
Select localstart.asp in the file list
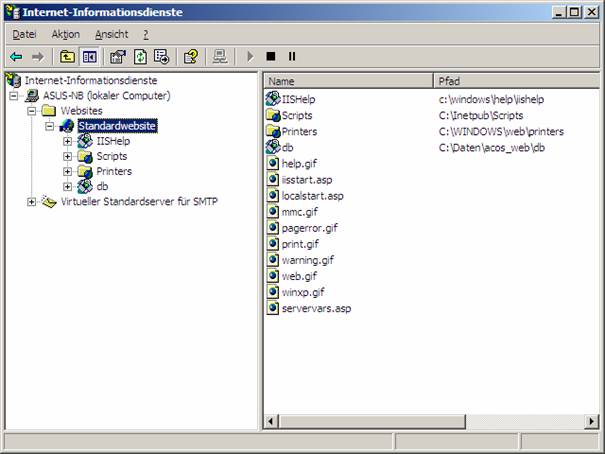[313, 196]
